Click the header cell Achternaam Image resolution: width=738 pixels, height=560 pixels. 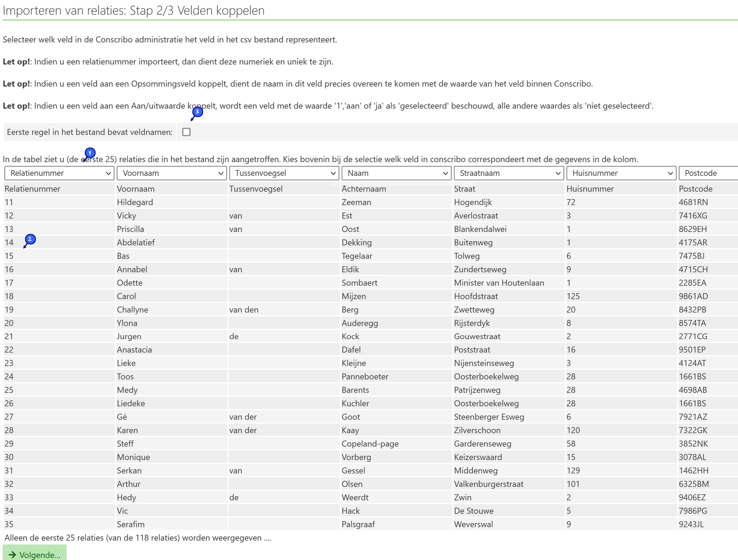pyautogui.click(x=364, y=189)
